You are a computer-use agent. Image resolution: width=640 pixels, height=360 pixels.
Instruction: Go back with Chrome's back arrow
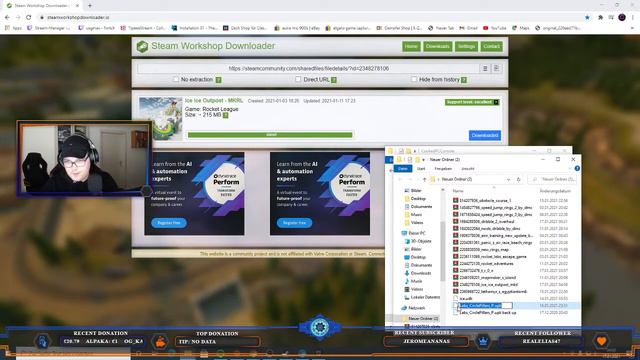click(7, 18)
